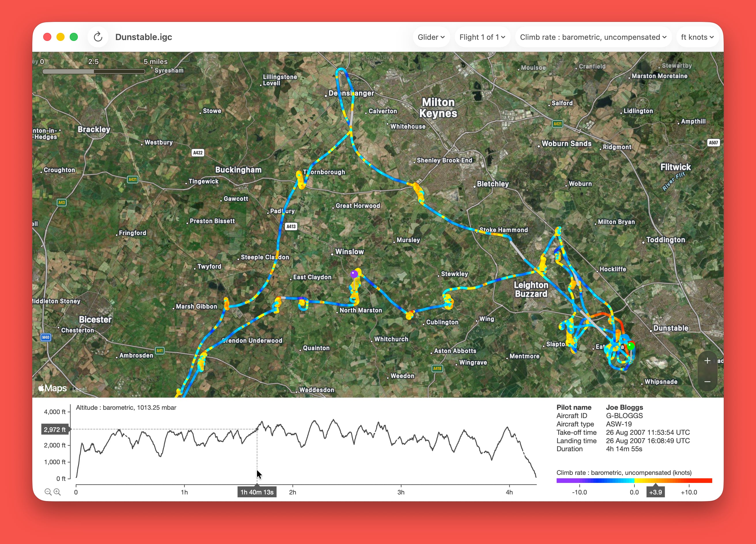Click the Milton Keynes map label
Viewport: 756px width, 544px height.
tap(438, 108)
